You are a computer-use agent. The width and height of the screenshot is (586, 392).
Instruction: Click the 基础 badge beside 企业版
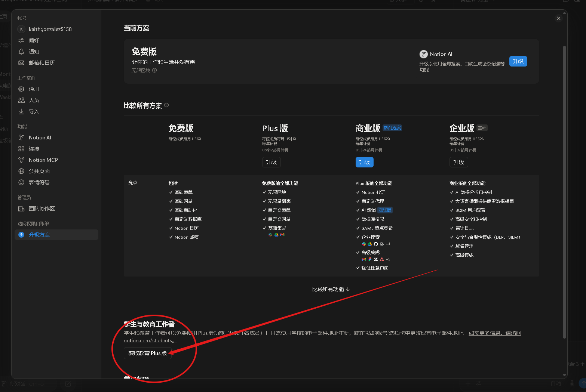point(482,128)
